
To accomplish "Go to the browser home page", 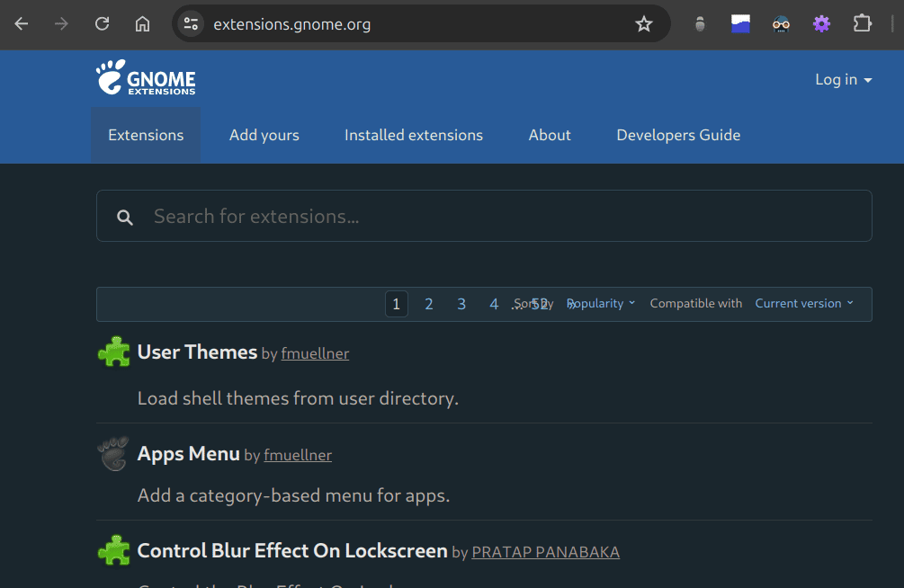I will coord(142,24).
